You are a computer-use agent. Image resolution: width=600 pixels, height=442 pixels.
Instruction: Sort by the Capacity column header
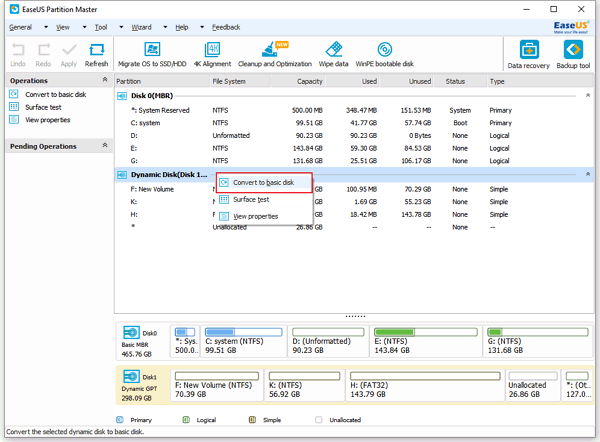(x=297, y=81)
